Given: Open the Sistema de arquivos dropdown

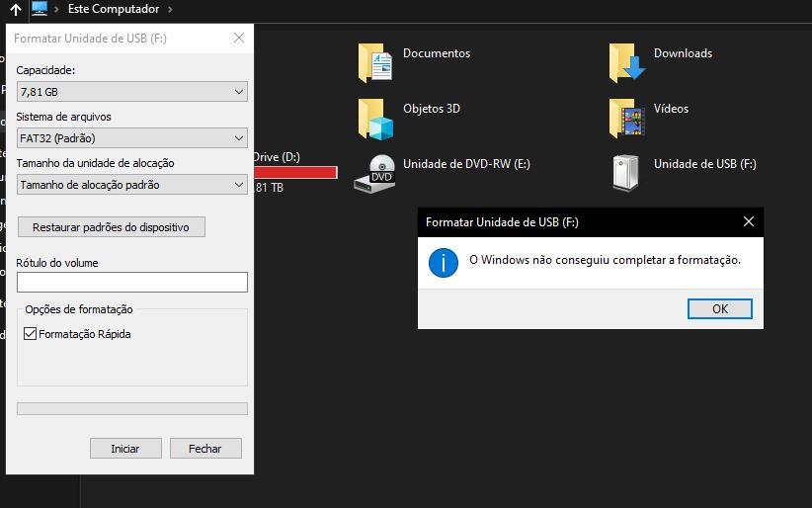Looking at the screenshot, I should [132, 138].
